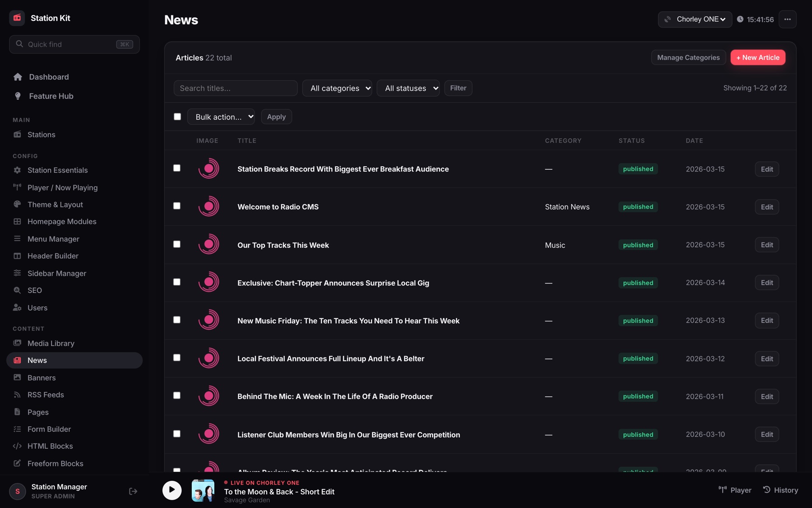Click the clock icon next to 15:41:56

pyautogui.click(x=740, y=19)
